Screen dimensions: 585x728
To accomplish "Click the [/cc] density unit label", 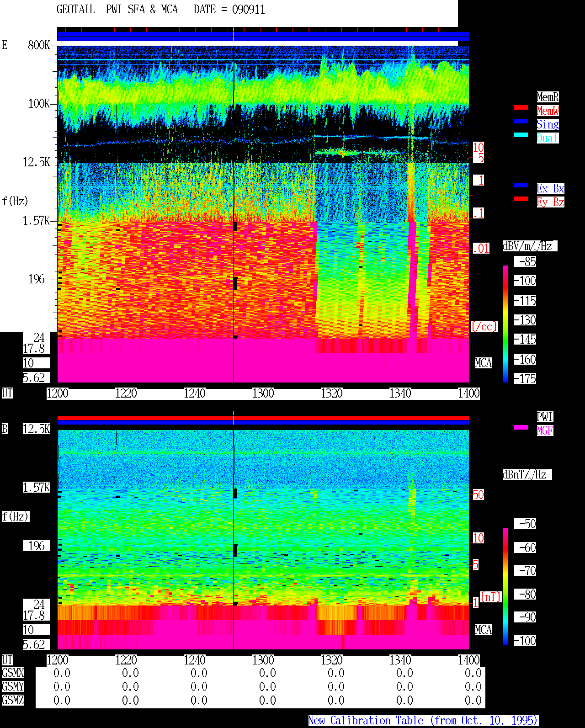I will coord(484,326).
